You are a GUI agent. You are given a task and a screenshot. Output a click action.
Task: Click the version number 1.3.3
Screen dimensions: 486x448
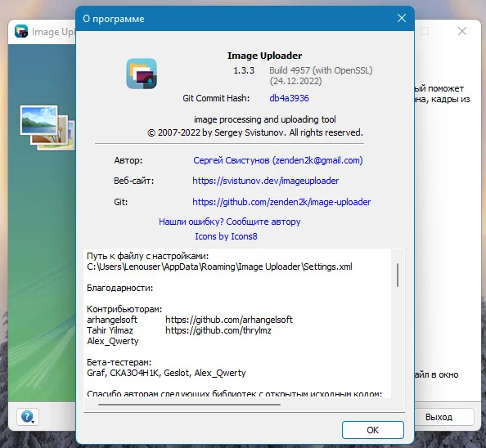244,70
